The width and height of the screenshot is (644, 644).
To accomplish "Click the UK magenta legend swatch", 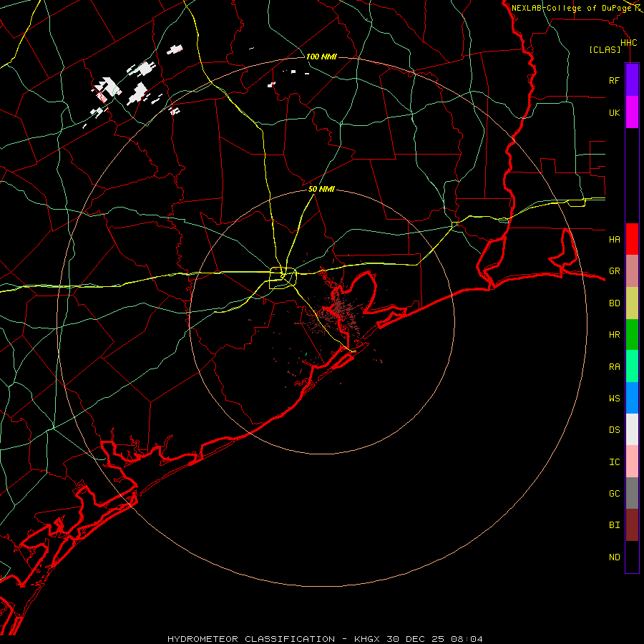I will 632,112.
